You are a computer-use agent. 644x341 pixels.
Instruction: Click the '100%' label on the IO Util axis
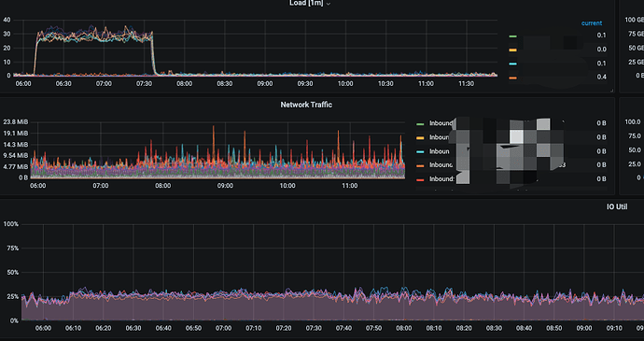point(11,224)
